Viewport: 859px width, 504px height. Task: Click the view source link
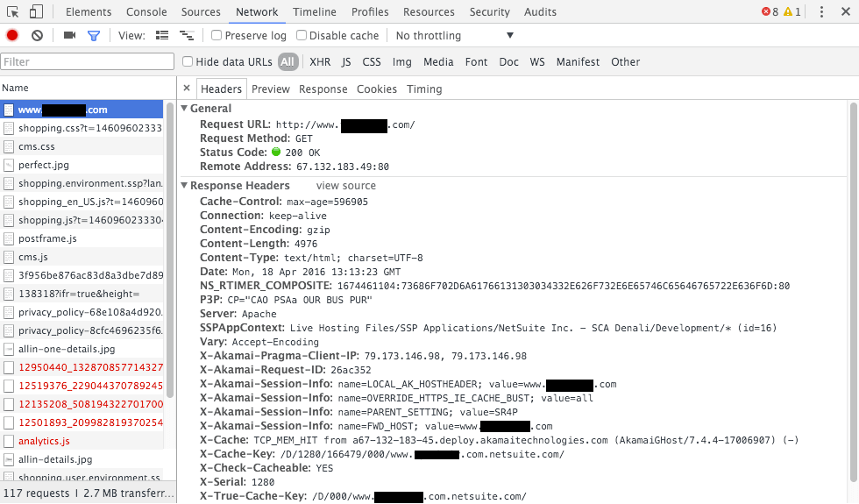click(345, 186)
